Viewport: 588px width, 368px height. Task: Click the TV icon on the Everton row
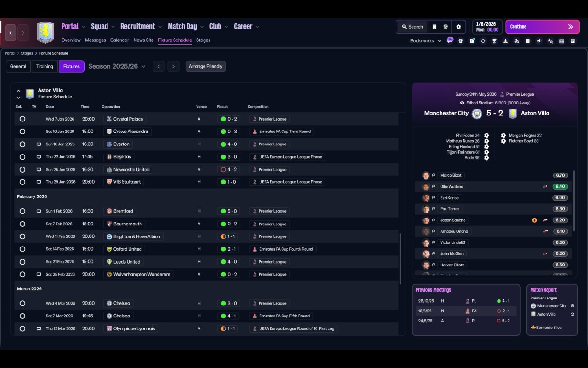click(39, 144)
